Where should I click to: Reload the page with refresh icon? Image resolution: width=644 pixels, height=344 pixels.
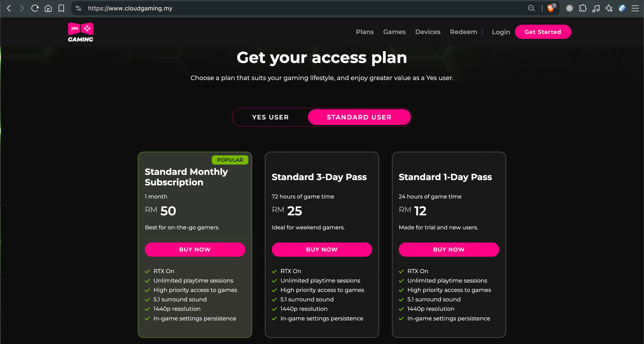[x=35, y=8]
